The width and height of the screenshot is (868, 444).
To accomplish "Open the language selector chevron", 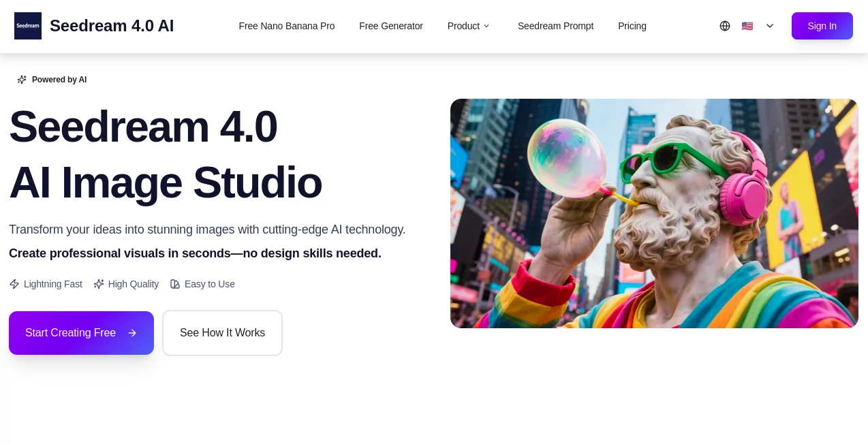I will pos(770,26).
